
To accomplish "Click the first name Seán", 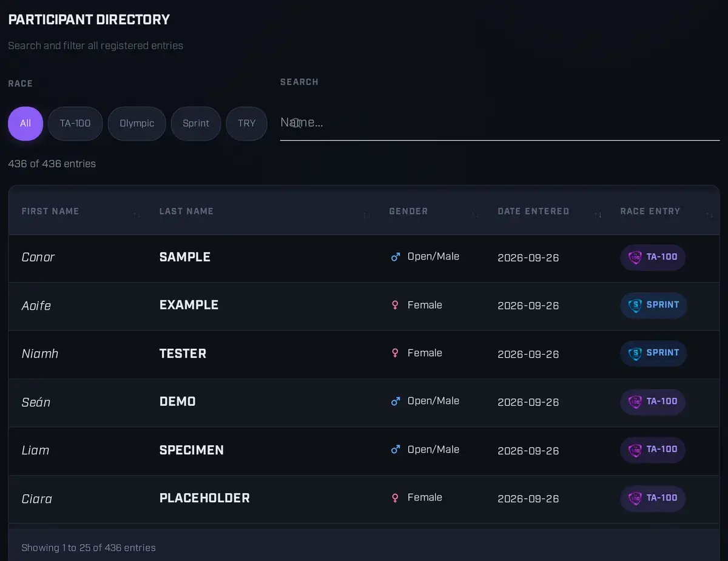I will tap(36, 401).
